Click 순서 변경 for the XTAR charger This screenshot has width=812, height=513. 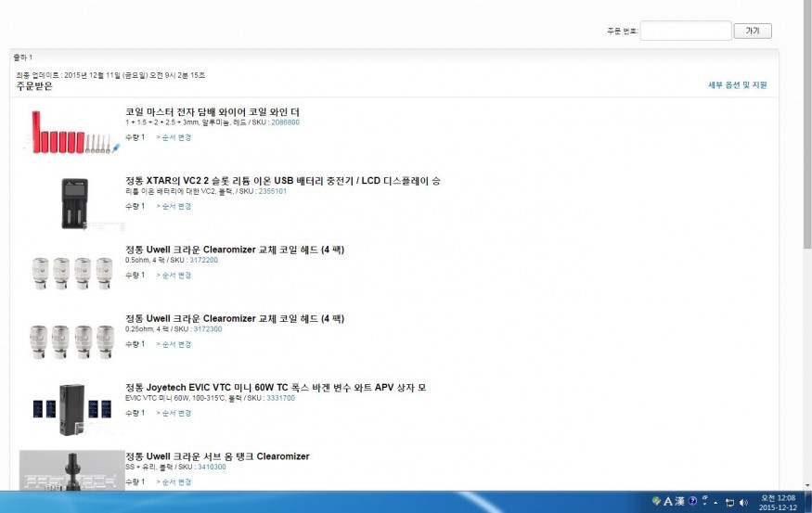point(174,206)
